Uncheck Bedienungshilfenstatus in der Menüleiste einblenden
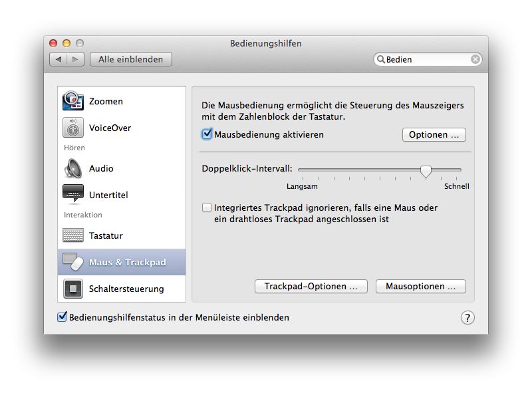 [62, 317]
